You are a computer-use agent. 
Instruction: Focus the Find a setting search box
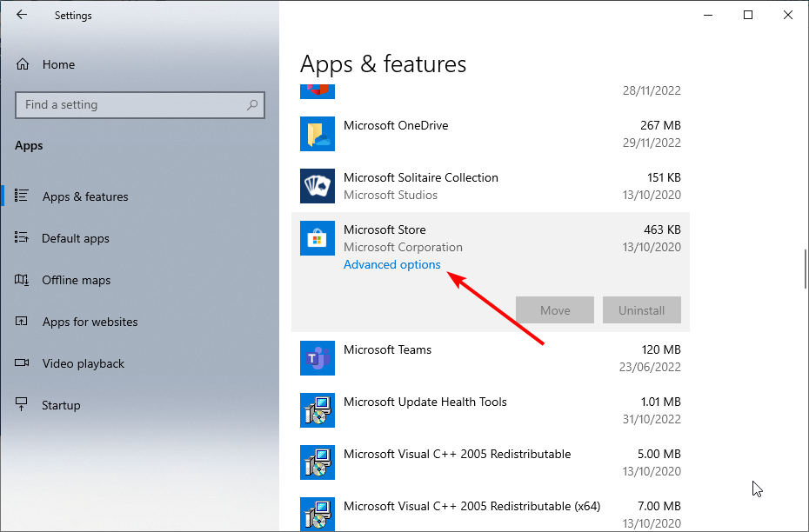[140, 105]
